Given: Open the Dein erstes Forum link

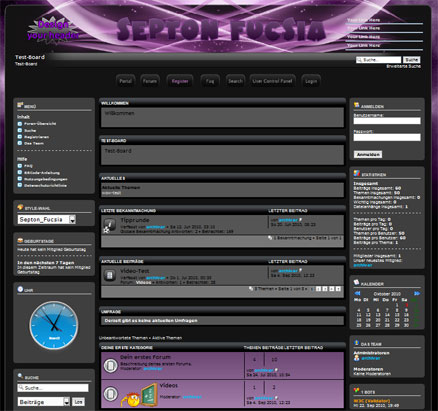Looking at the screenshot, I should point(145,357).
